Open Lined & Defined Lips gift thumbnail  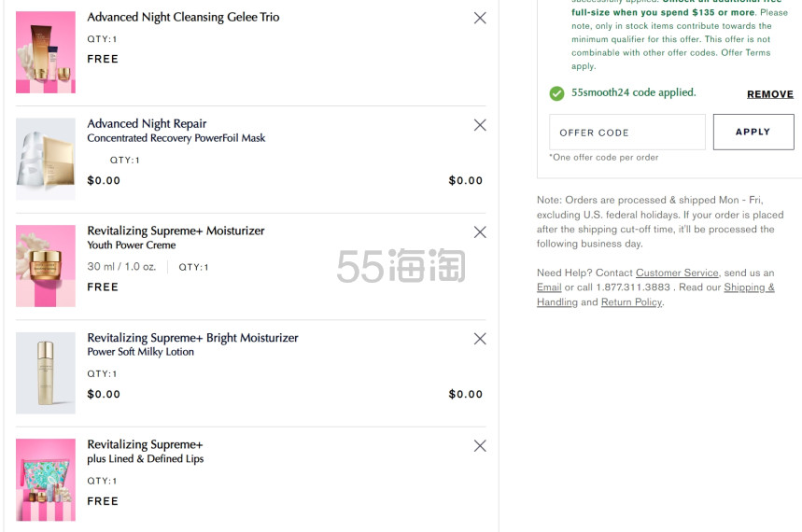[46, 480]
